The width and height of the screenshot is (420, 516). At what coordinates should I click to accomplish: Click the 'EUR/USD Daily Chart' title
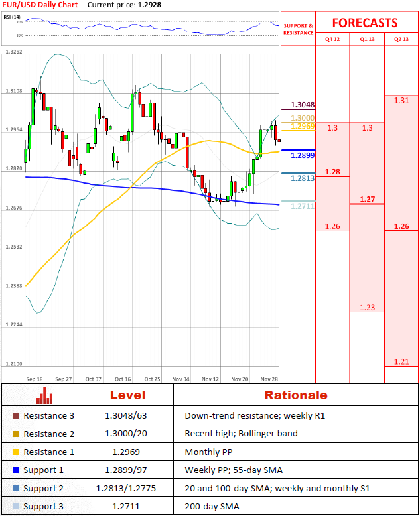40,5
